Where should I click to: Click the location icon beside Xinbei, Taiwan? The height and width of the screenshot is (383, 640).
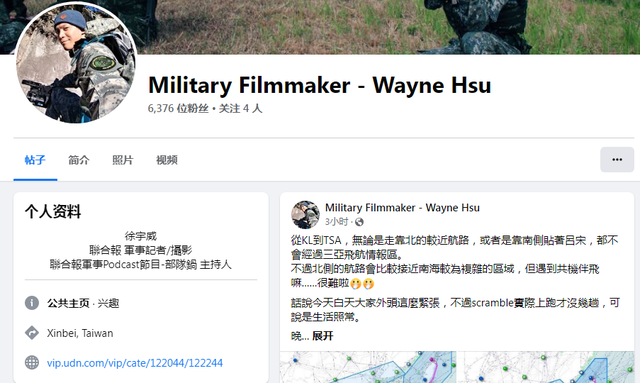pos(32,333)
